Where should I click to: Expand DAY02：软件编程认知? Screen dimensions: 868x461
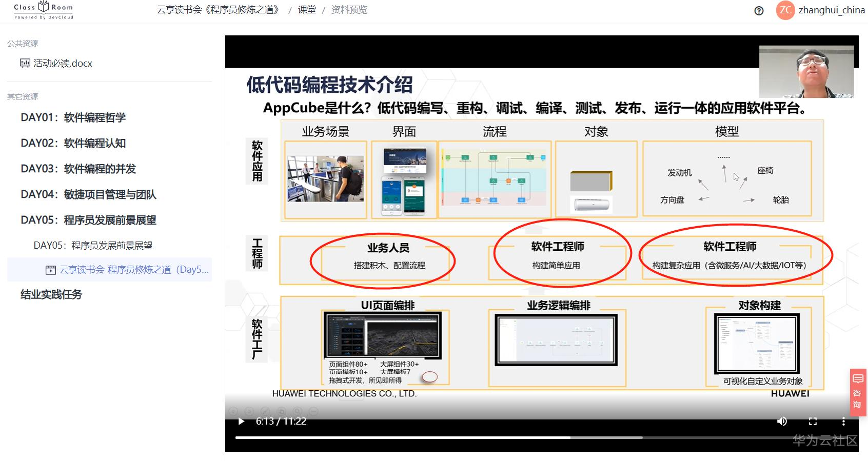click(73, 143)
